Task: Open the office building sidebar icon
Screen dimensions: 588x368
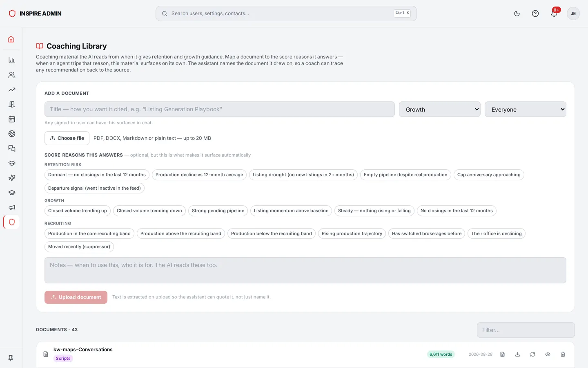Action: tap(11, 104)
